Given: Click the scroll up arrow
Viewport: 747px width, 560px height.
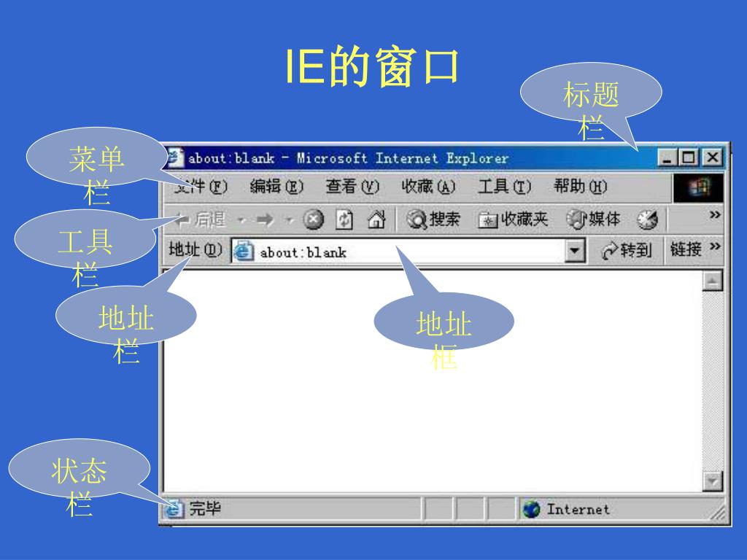Looking at the screenshot, I should tap(712, 281).
